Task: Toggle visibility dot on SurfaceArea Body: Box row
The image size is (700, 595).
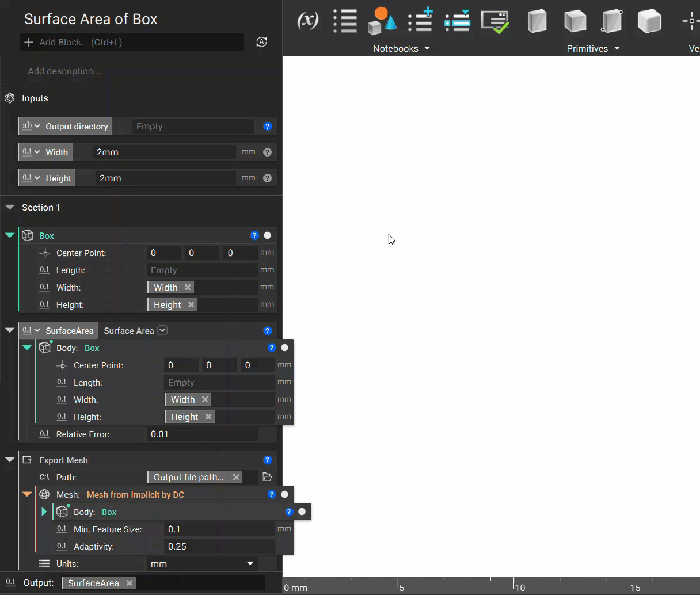Action: (x=284, y=348)
